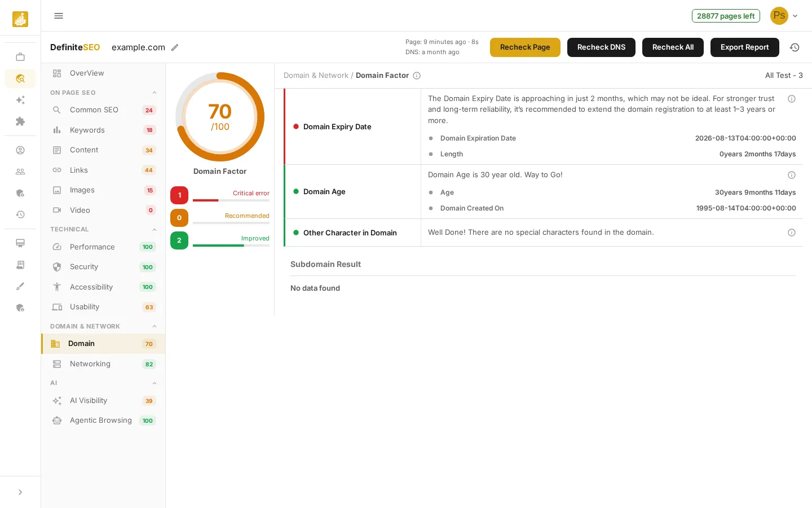
Task: Open the hamburger menu in top bar
Action: pos(59,16)
